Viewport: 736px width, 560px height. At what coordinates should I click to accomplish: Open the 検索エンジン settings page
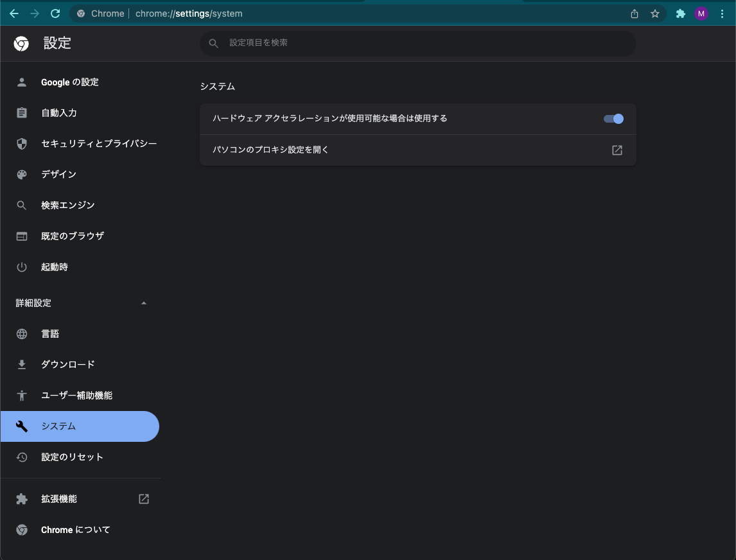(x=67, y=205)
